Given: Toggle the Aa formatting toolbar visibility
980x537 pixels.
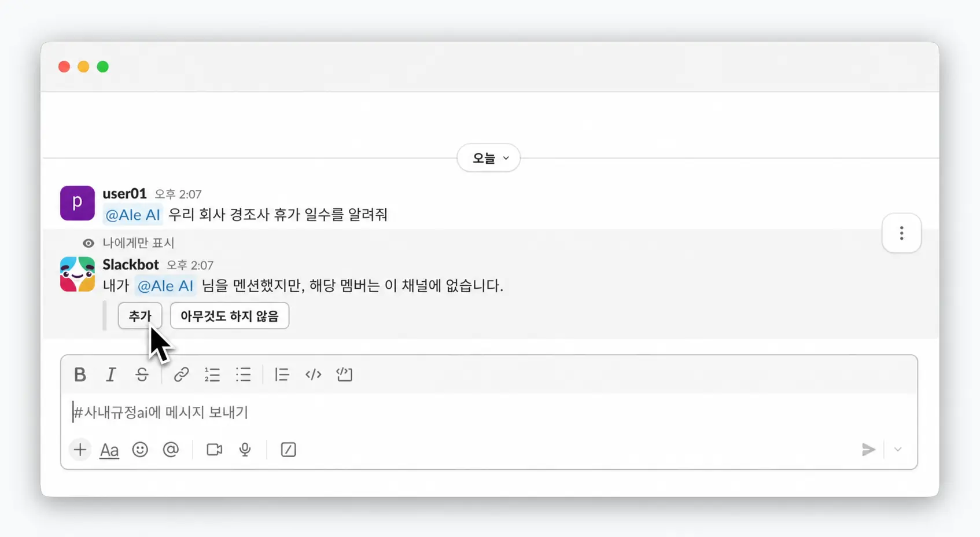Looking at the screenshot, I should pyautogui.click(x=109, y=450).
